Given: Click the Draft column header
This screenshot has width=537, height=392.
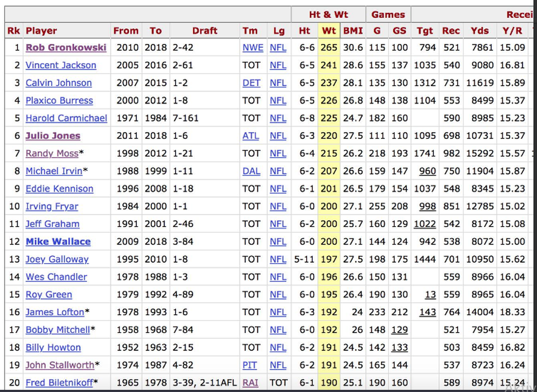Looking at the screenshot, I should pyautogui.click(x=205, y=31).
